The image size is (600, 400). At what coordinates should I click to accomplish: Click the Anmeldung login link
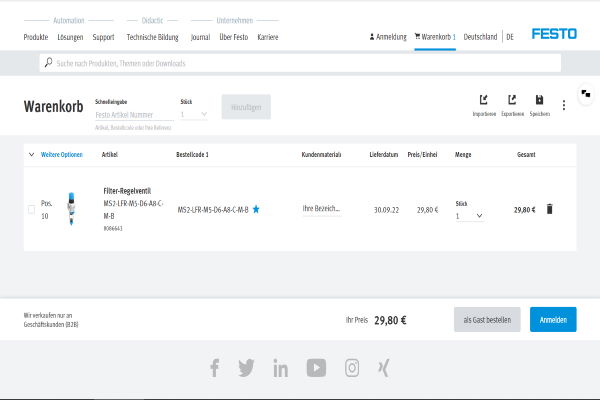388,37
